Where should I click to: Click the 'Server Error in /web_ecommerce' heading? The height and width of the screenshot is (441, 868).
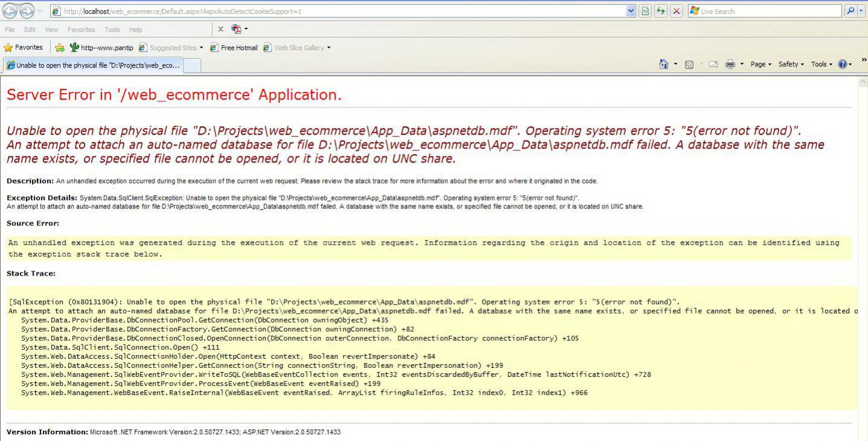tap(174, 95)
